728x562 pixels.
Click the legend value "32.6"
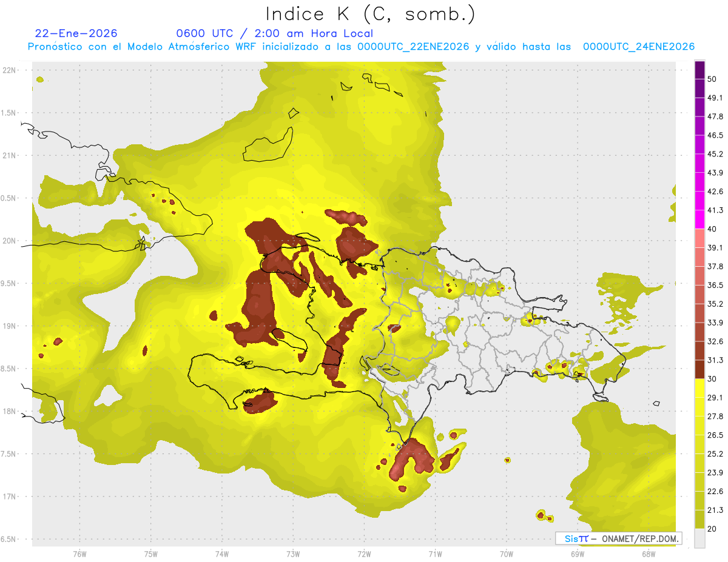pos(715,341)
